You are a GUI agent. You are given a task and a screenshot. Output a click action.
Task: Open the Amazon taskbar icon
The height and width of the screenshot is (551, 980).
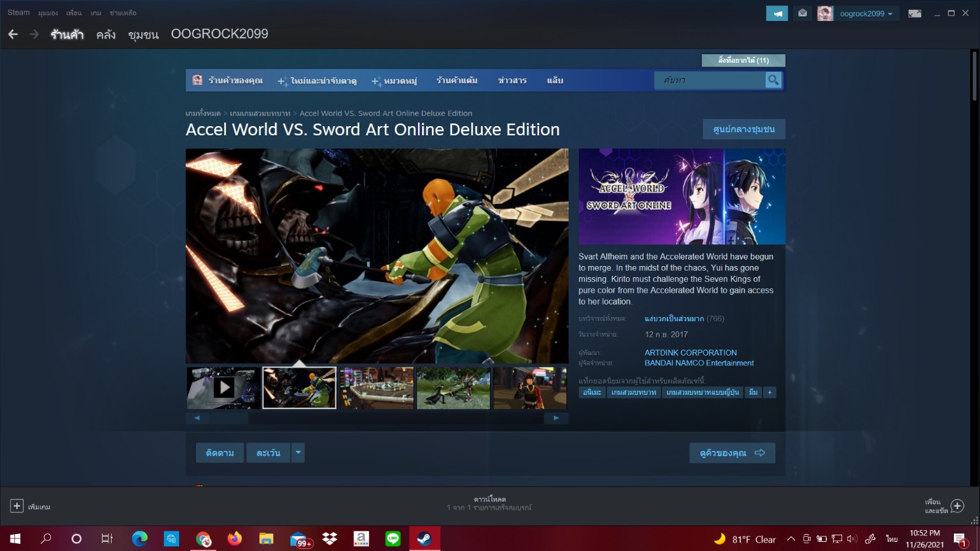coord(361,539)
